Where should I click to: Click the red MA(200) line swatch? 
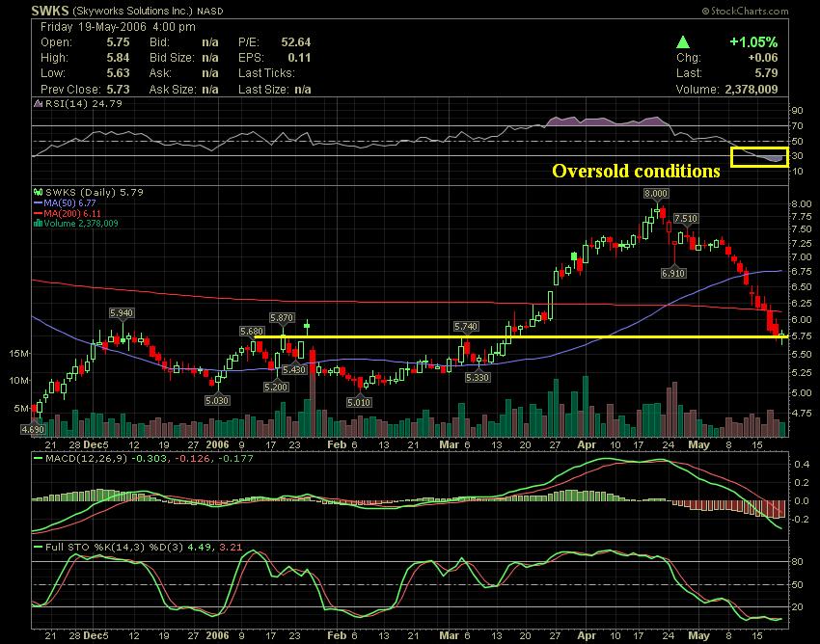coord(38,213)
